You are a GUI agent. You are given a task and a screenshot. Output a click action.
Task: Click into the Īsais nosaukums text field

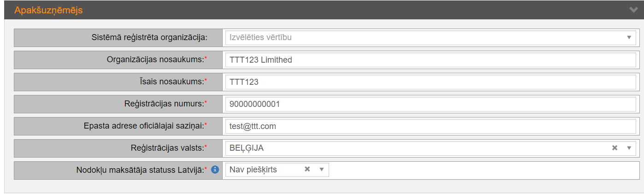(430, 82)
